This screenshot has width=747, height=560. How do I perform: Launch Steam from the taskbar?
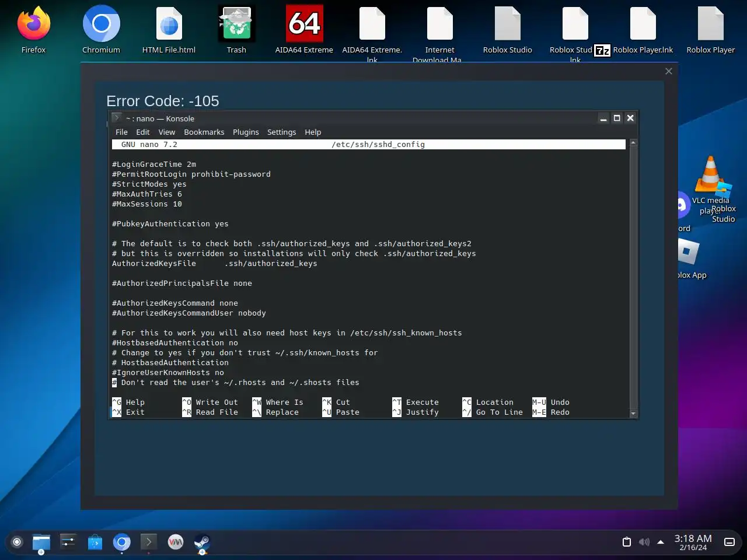point(202,542)
